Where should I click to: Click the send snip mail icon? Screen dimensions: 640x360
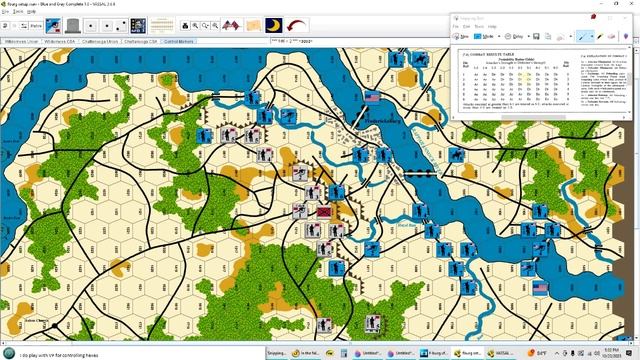(x=561, y=36)
